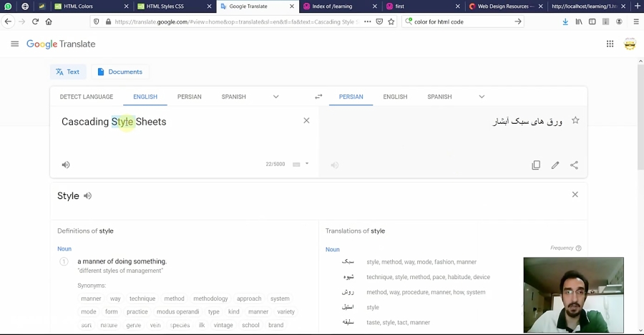This screenshot has height=335, width=644.
Task: Click the Persian word translated 'style, method, way'
Action: point(348,261)
